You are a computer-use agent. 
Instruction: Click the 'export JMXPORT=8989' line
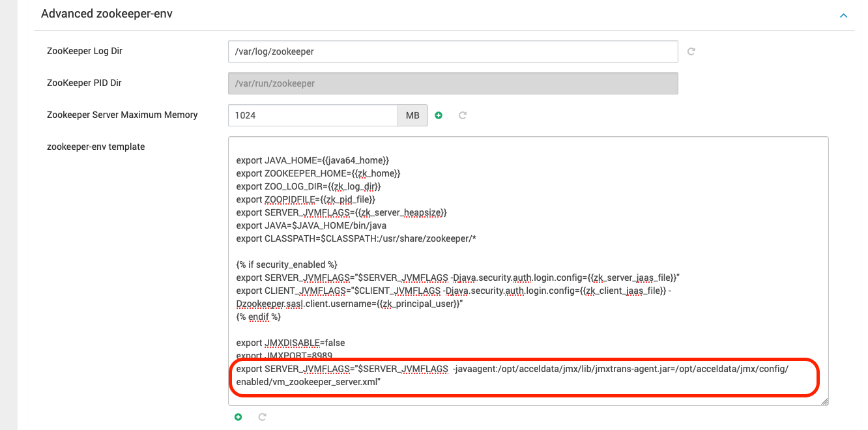pos(284,356)
